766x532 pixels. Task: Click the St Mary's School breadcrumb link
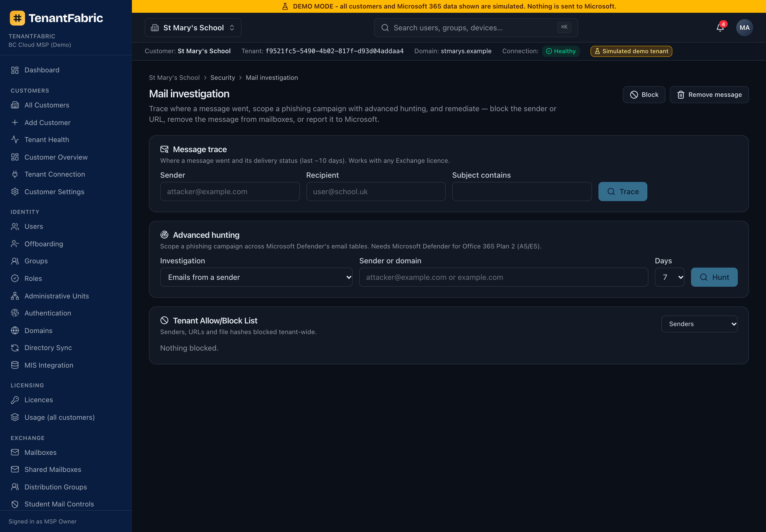[174, 78]
